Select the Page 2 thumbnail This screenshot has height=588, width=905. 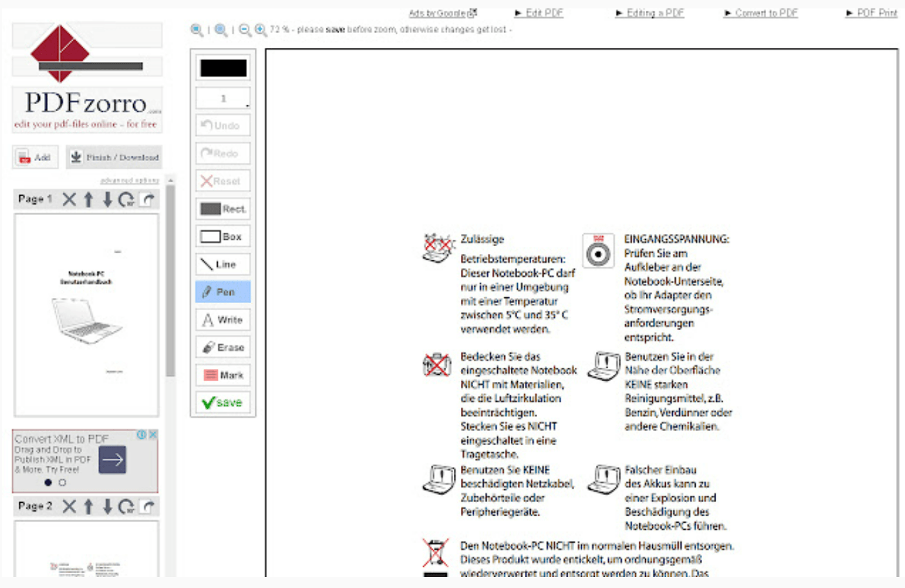[x=87, y=549]
